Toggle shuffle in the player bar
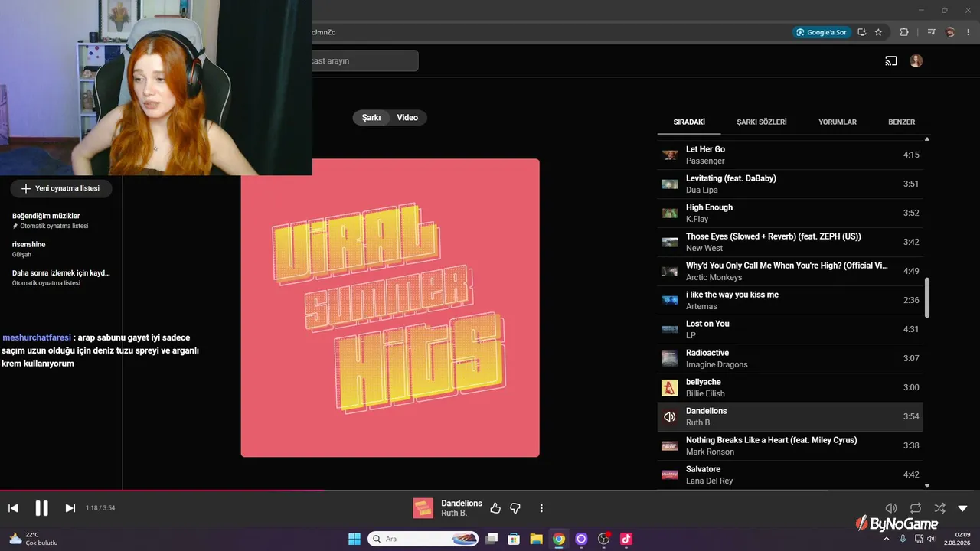 tap(939, 508)
